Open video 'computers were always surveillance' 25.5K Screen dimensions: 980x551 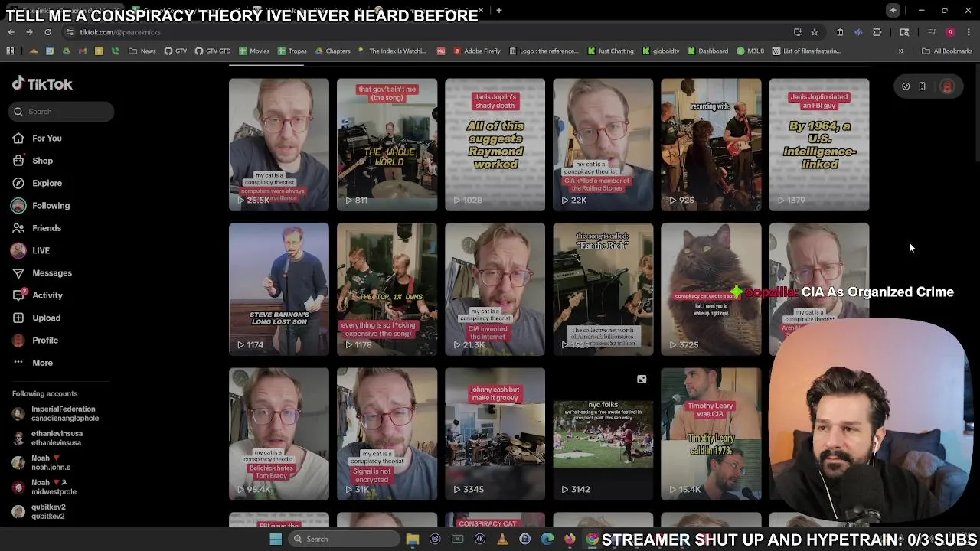click(279, 145)
